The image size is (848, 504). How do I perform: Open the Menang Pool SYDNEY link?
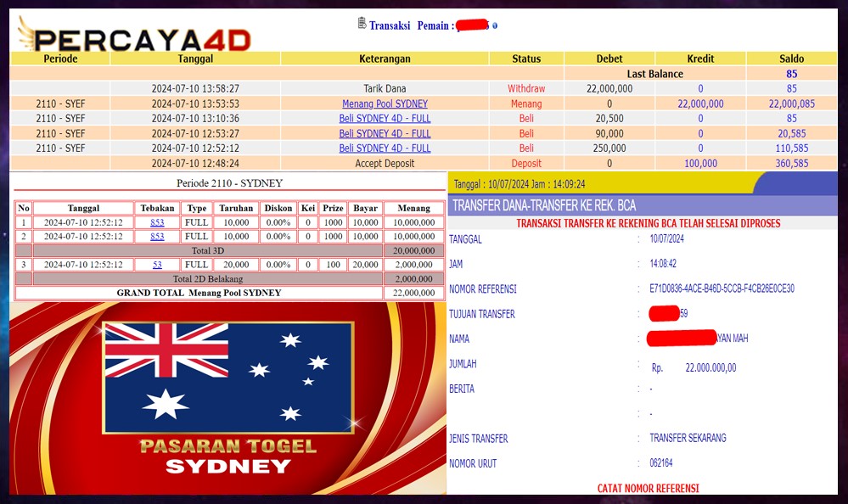pos(385,104)
